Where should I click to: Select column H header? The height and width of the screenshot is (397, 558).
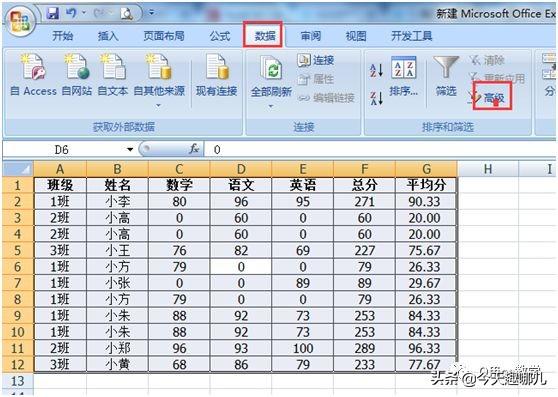488,169
